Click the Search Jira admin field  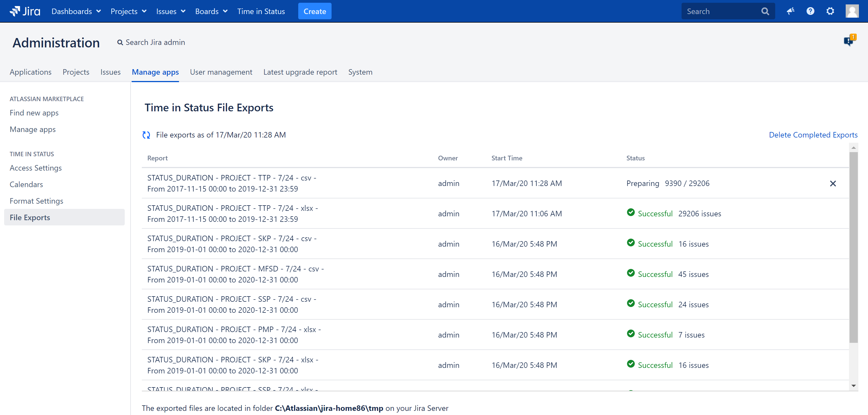pos(155,42)
